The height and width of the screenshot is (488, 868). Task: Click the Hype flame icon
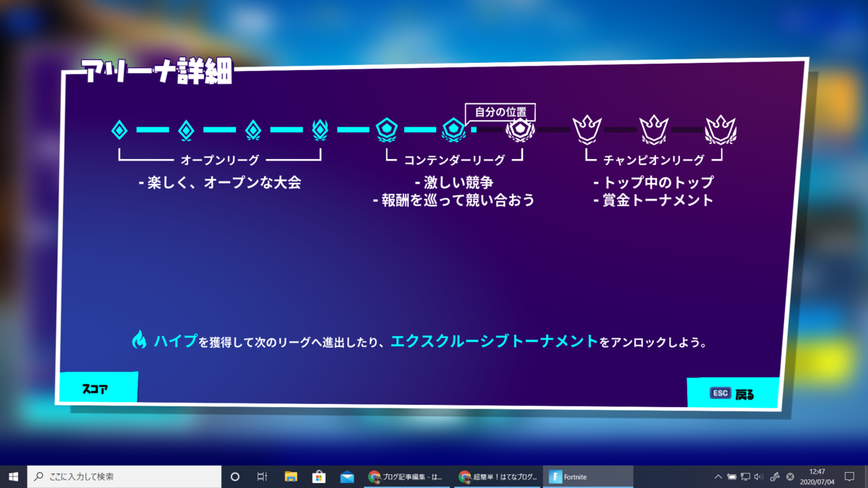(140, 340)
